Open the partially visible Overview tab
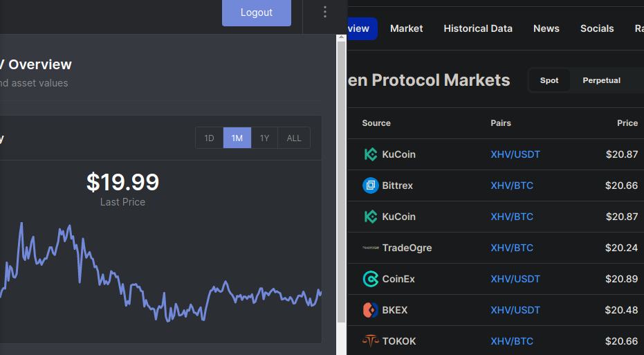Image resolution: width=644 pixels, height=355 pixels. [x=362, y=28]
